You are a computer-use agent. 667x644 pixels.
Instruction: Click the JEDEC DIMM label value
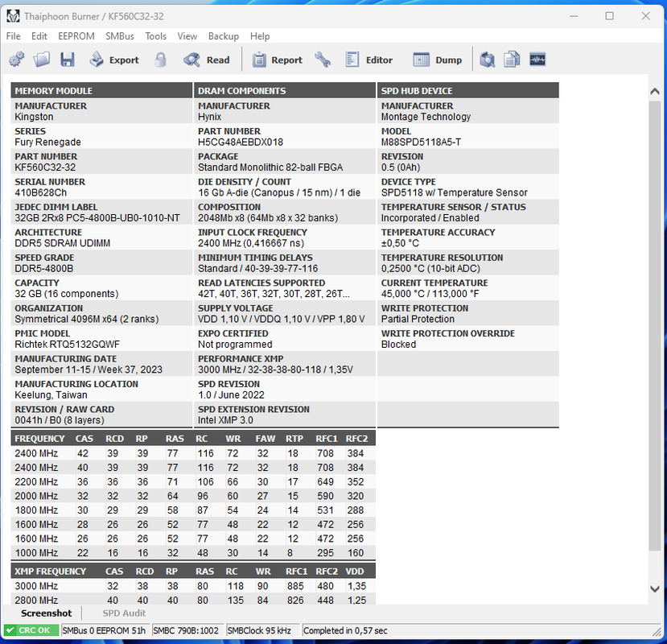(x=97, y=218)
